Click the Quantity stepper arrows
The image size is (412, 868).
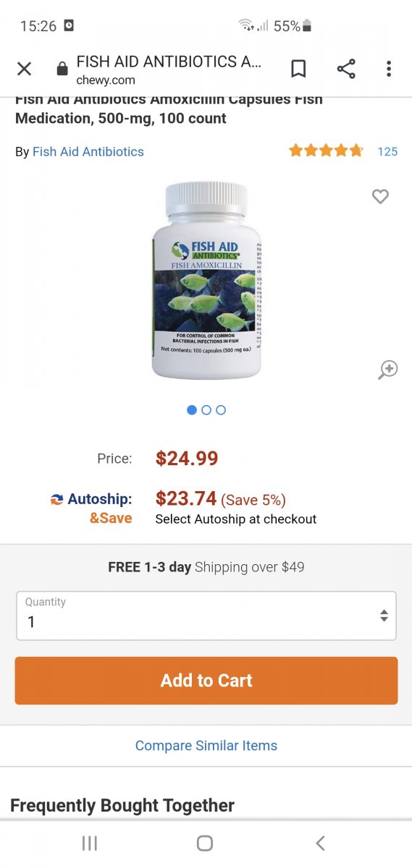pos(384,616)
